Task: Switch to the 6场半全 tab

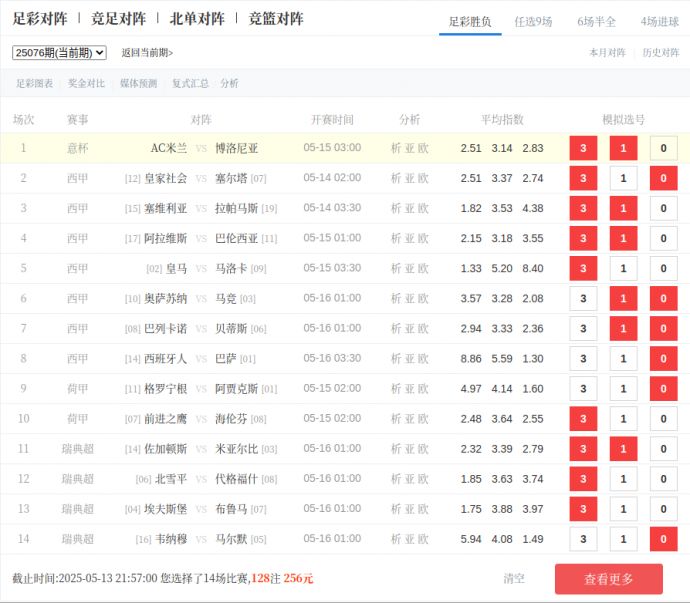Action: [596, 21]
